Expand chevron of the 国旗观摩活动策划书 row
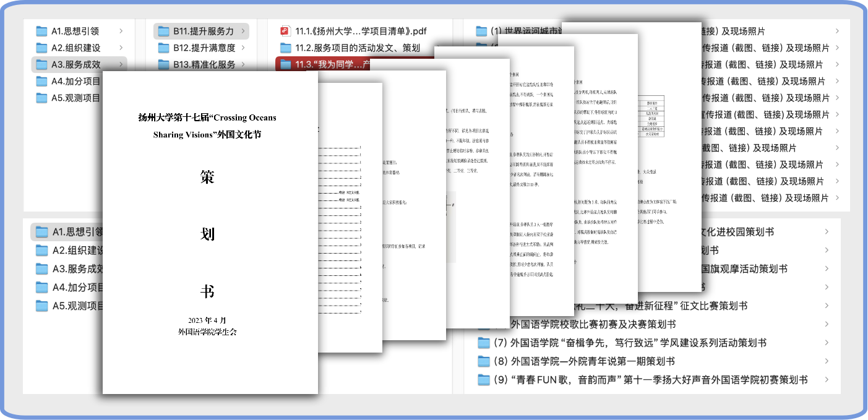This screenshot has height=420, width=868. coord(827,269)
